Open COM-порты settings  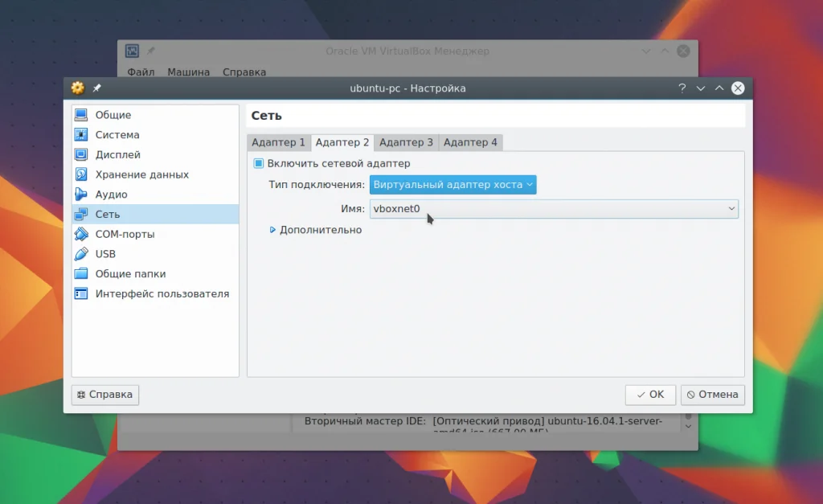pyautogui.click(x=155, y=234)
